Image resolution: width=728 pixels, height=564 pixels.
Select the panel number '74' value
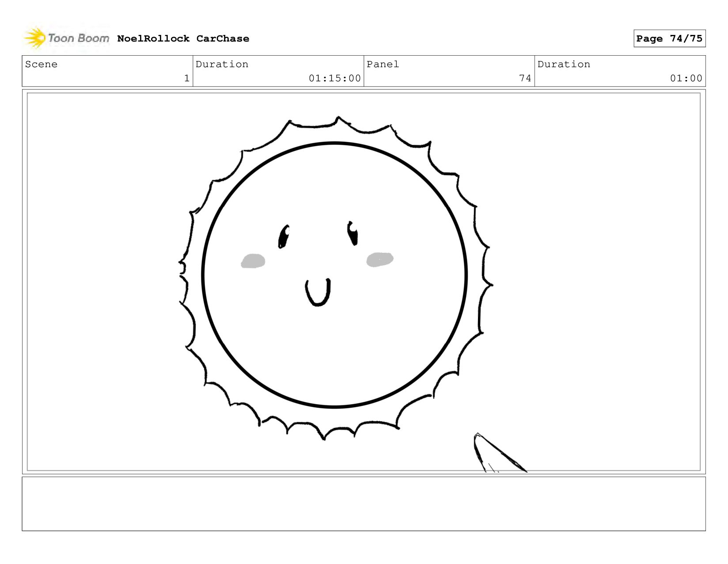[525, 78]
